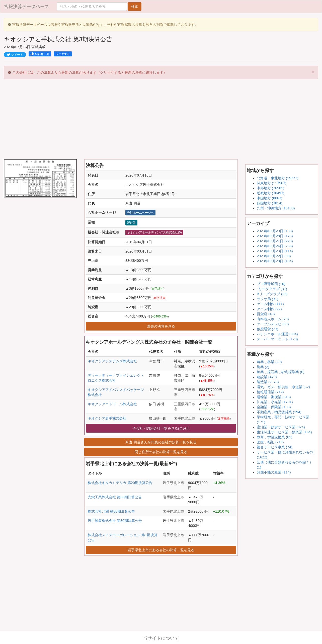Open ディー・ティー・ファインエレクトロニクス株式会社 link
The width and height of the screenshot is (322, 644).
tap(116, 378)
